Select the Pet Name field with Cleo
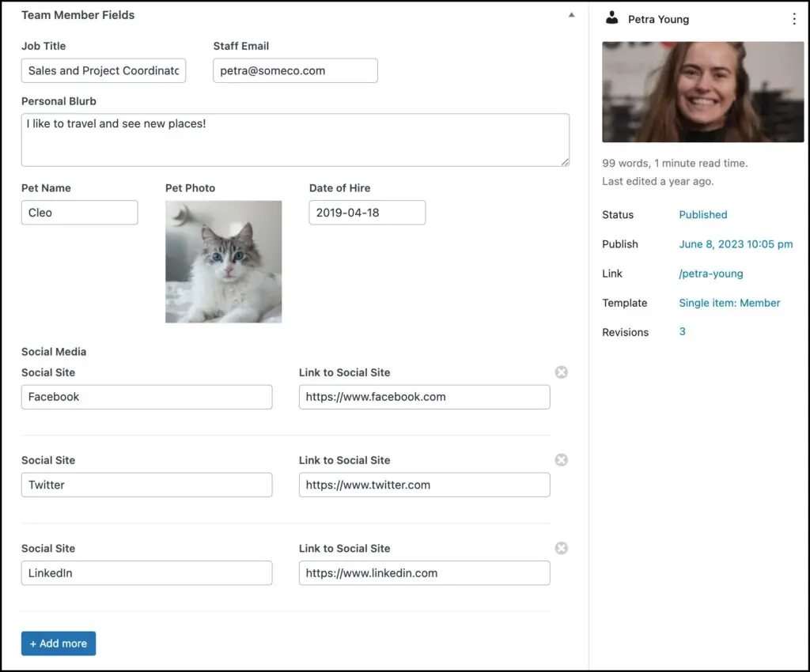Image resolution: width=810 pixels, height=672 pixels. [x=79, y=213]
